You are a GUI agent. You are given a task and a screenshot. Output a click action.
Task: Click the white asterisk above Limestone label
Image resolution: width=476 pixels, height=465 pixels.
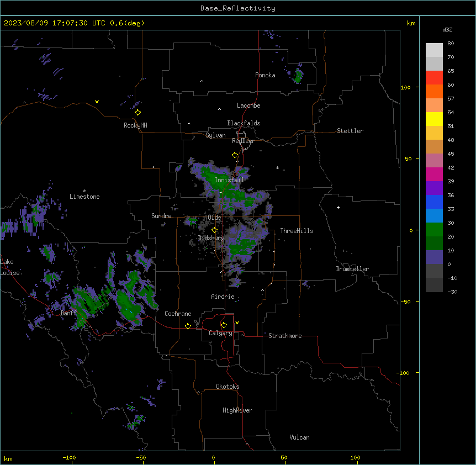(x=84, y=191)
